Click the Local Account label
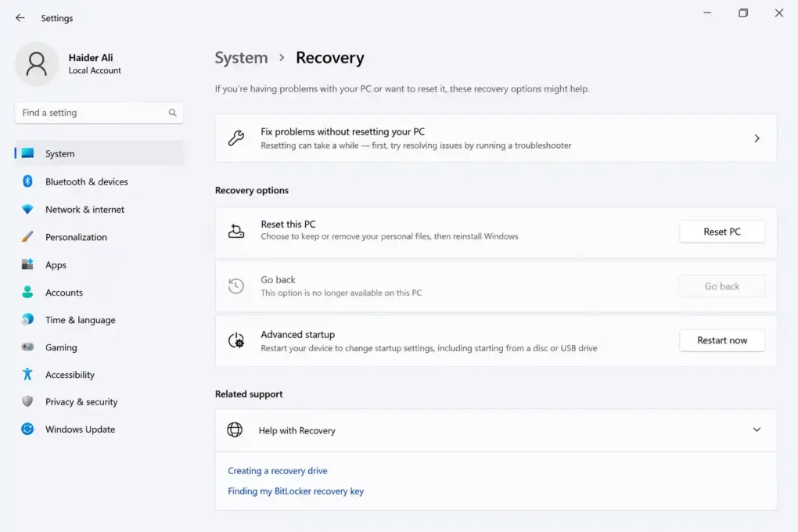Screen dimensions: 798x532 [x=95, y=70]
